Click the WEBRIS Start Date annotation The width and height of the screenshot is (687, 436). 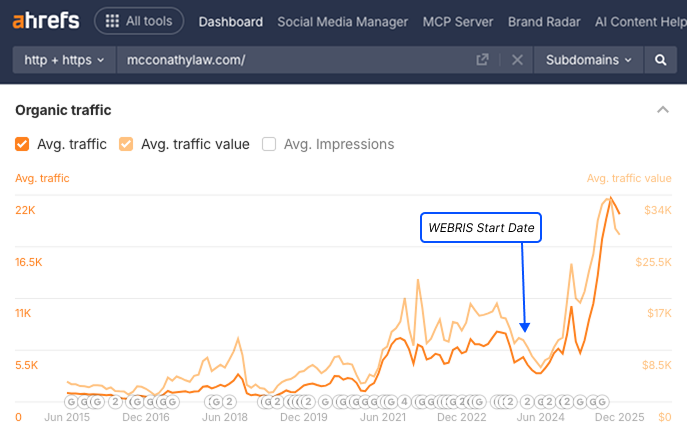(483, 228)
